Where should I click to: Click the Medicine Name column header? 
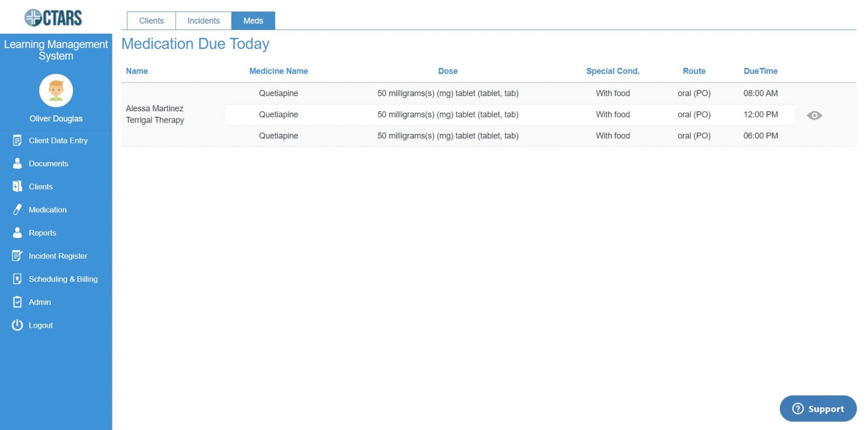click(279, 71)
